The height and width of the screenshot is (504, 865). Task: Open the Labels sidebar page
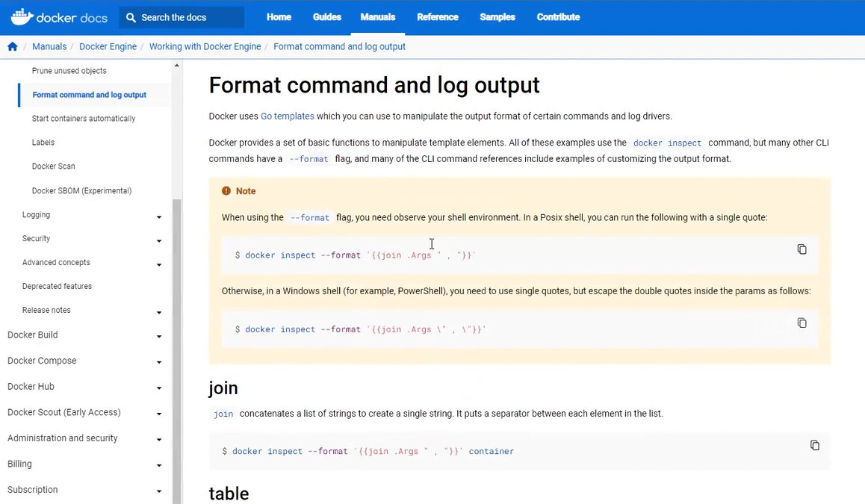[x=43, y=143]
